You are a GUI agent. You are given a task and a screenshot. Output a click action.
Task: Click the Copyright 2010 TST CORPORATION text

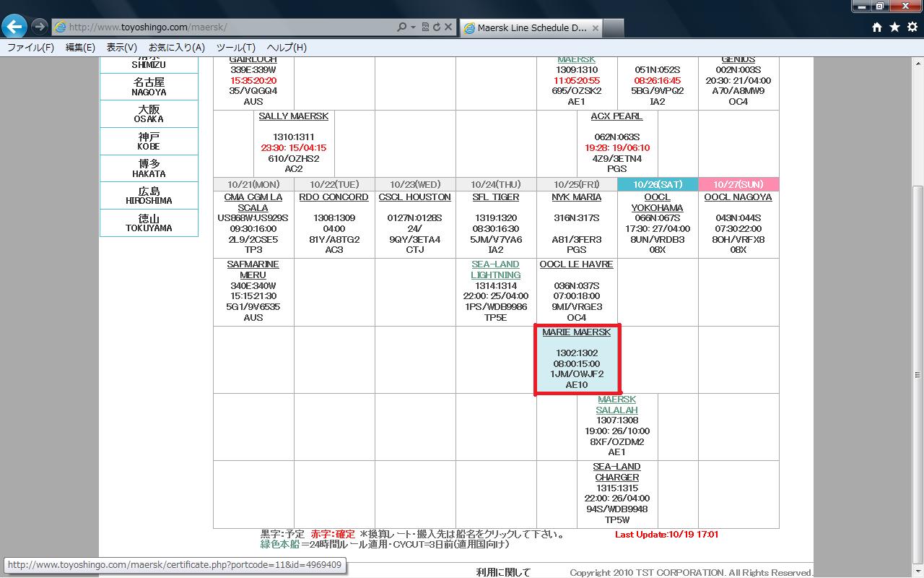click(691, 573)
